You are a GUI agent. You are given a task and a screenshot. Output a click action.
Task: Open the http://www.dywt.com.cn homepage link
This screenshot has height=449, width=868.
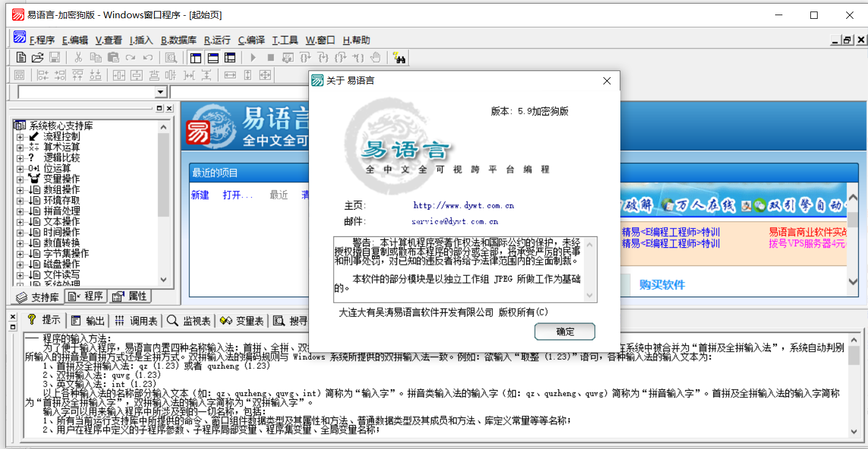[464, 205]
